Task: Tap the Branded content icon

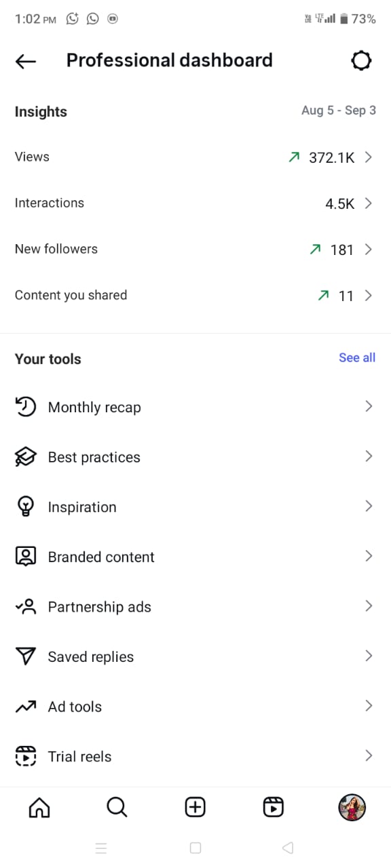Action: tap(25, 557)
